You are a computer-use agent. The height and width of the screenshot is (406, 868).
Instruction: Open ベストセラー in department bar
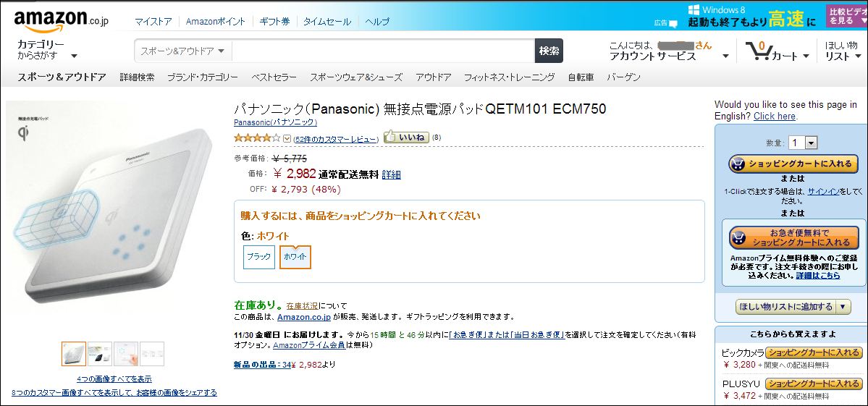274,77
